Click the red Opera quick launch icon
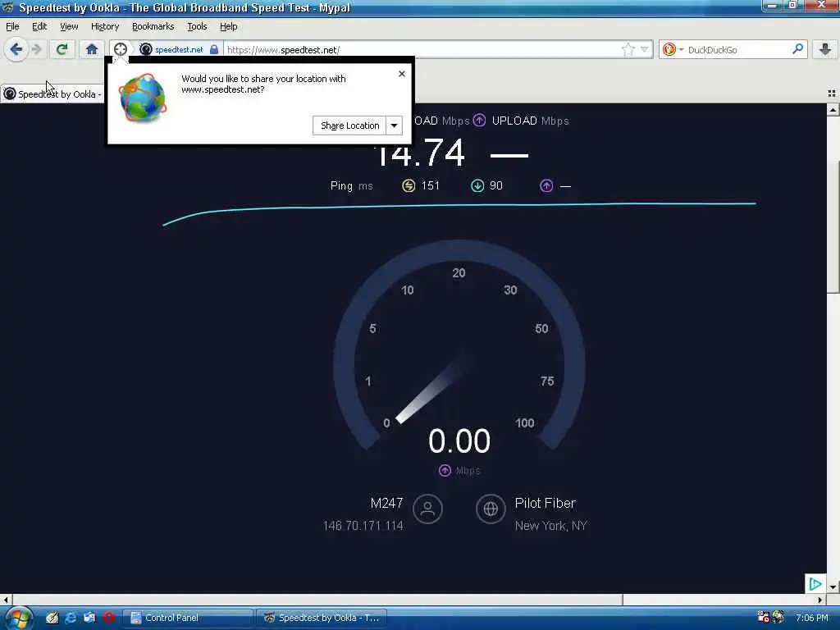This screenshot has height=630, width=840. (x=109, y=618)
